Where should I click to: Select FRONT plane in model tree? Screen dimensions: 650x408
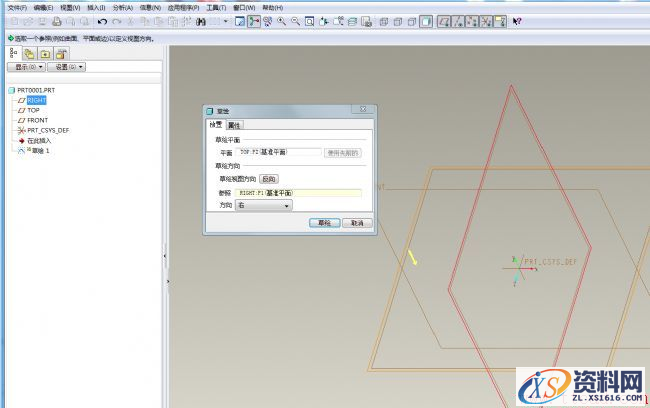coord(37,120)
